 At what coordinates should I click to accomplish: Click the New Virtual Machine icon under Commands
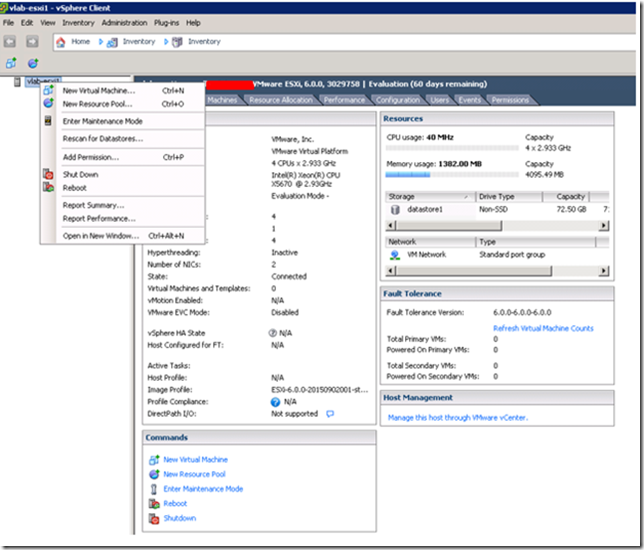(154, 460)
